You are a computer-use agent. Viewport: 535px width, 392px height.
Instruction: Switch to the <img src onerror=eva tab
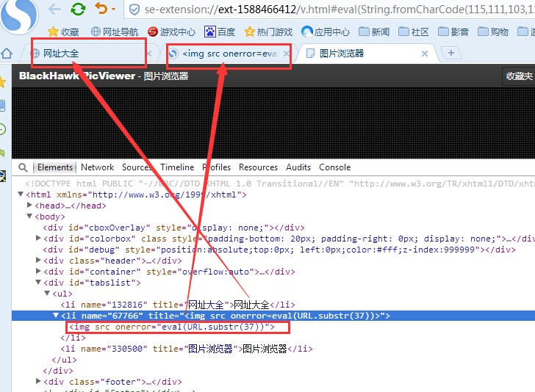(x=229, y=54)
